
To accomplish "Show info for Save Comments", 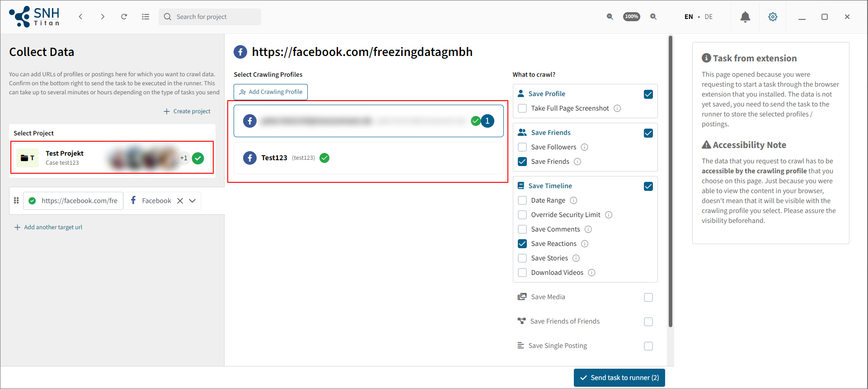I will [x=588, y=229].
